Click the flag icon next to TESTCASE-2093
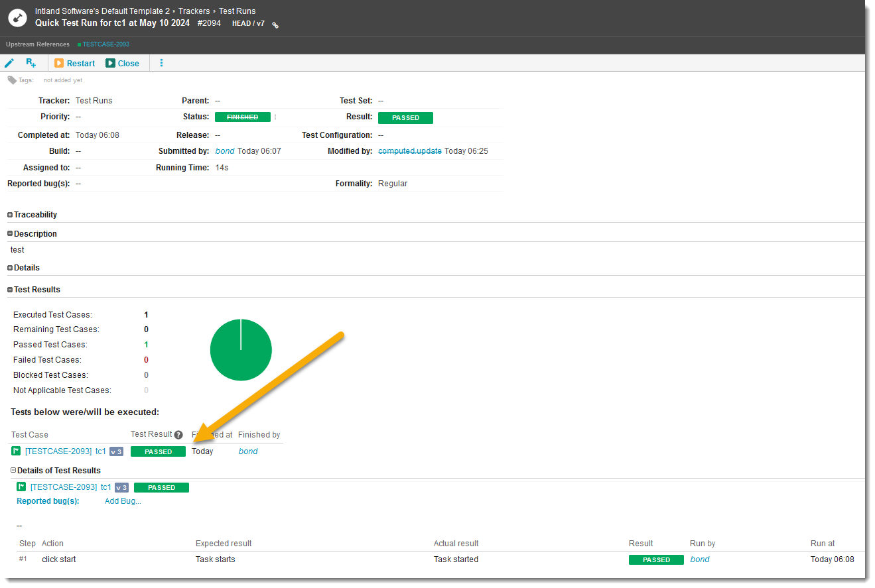The width and height of the screenshot is (875, 588). point(15,451)
